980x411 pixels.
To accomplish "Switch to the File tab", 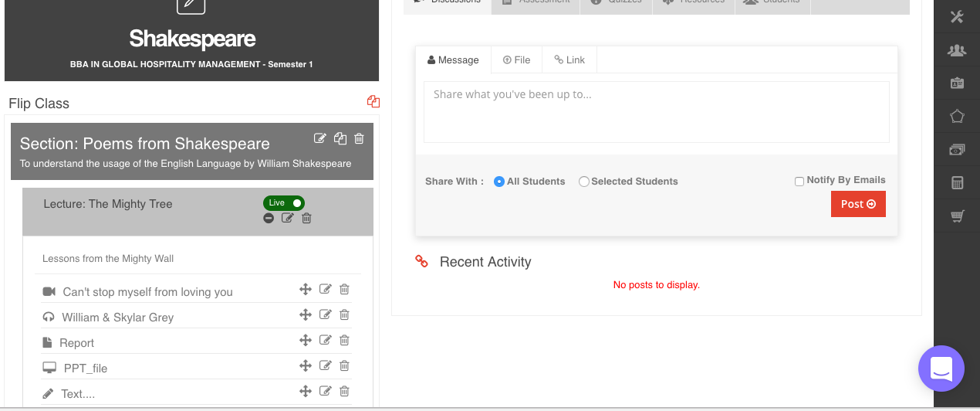I will [x=516, y=60].
